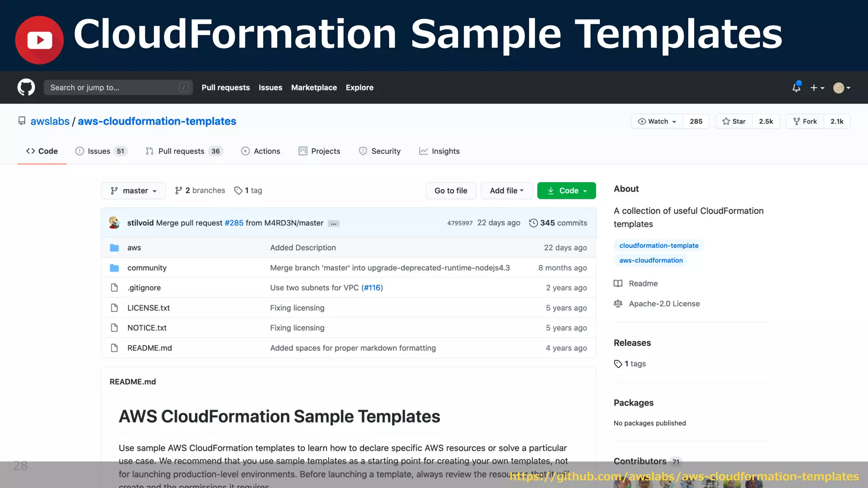Open the plus create-new menu

tap(817, 88)
